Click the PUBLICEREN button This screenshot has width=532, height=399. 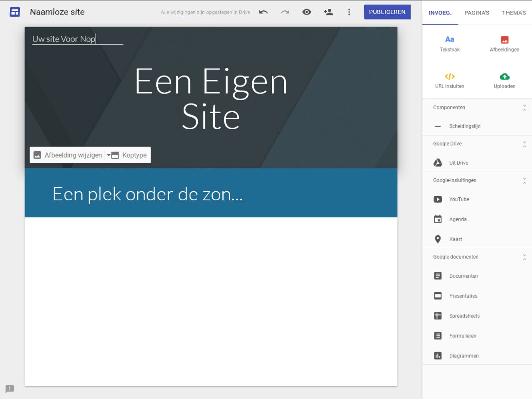387,12
